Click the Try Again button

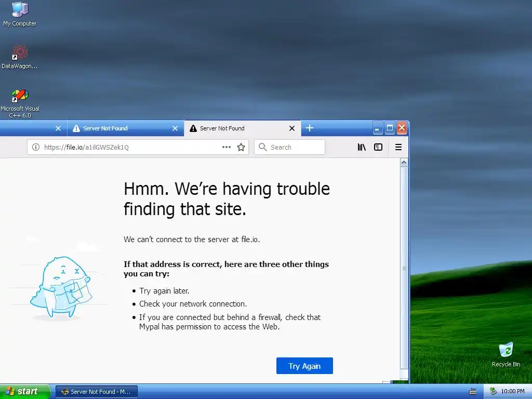304,366
